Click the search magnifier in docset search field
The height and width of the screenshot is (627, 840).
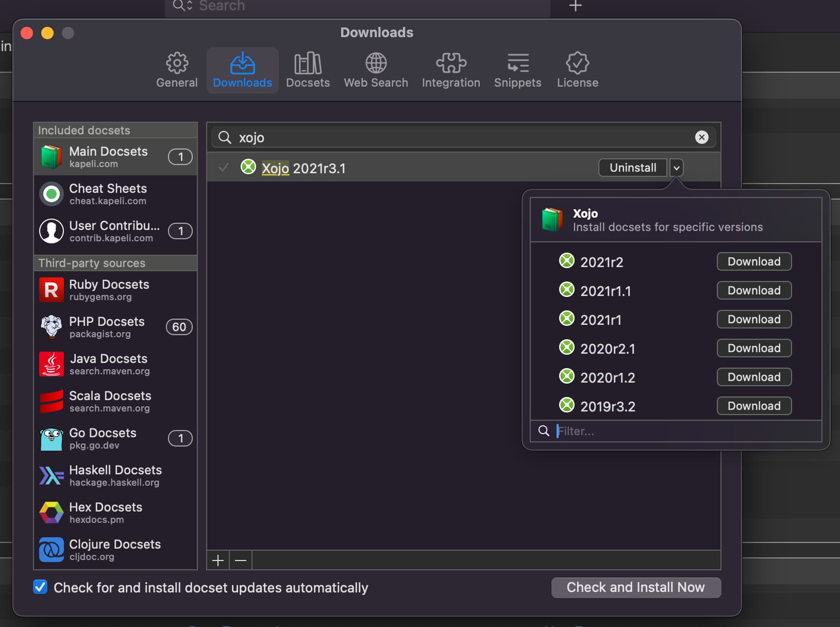pos(225,137)
